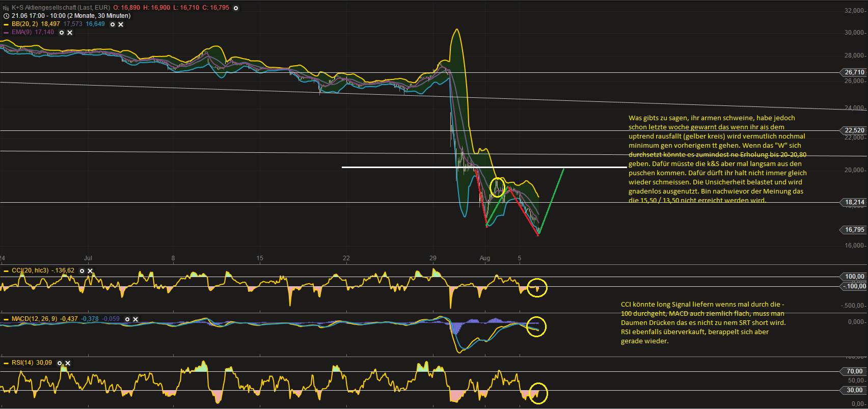Open the MACD(12, 26, 9) settings circle

(x=127, y=319)
